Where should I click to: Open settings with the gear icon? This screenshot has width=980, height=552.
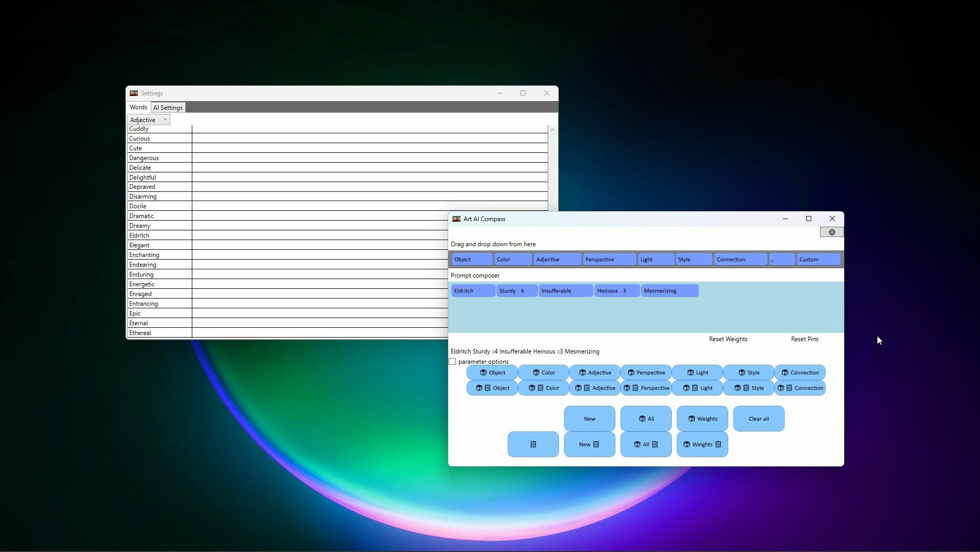point(831,232)
